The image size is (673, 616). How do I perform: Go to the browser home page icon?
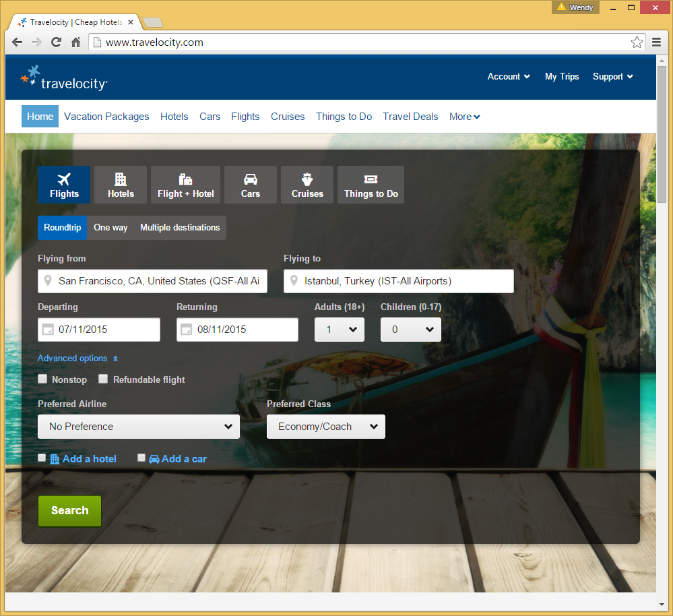(x=75, y=42)
